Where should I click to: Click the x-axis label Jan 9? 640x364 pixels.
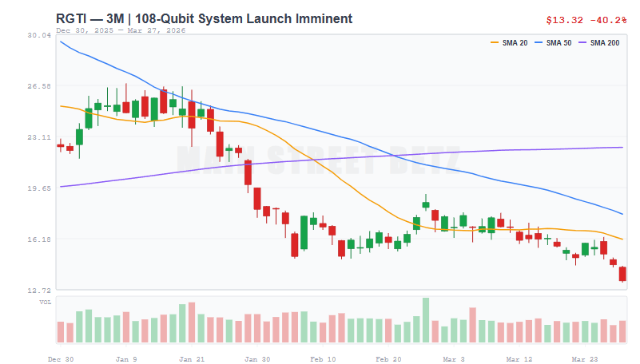126,359
